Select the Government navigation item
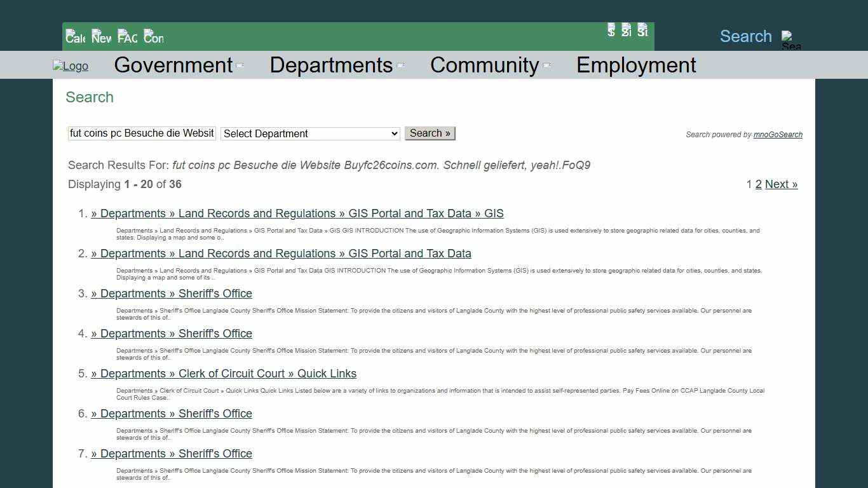Image resolution: width=868 pixels, height=488 pixels. point(173,65)
